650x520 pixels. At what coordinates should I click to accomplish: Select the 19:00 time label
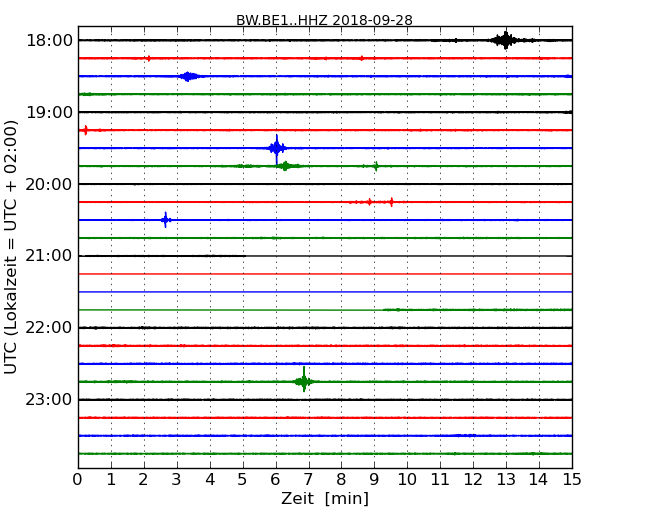(x=49, y=112)
